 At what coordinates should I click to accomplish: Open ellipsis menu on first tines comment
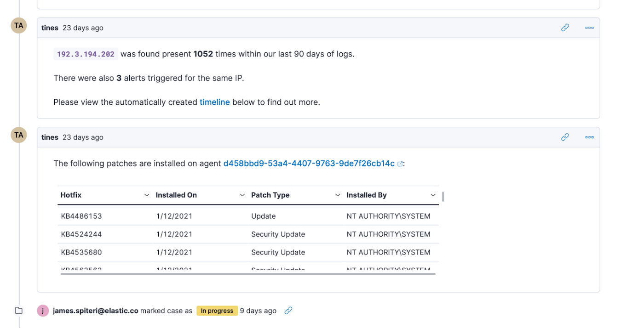[589, 28]
